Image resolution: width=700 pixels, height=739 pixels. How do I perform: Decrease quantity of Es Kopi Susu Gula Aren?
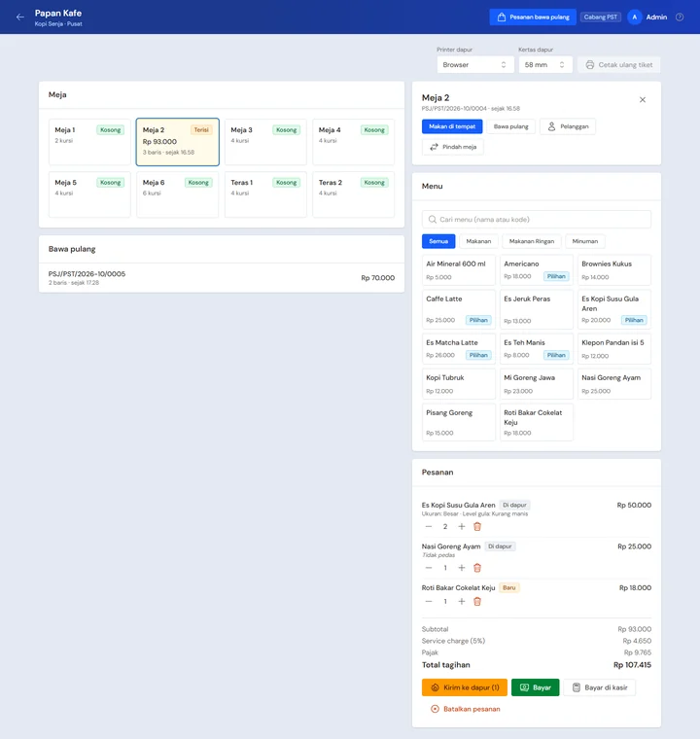429,526
